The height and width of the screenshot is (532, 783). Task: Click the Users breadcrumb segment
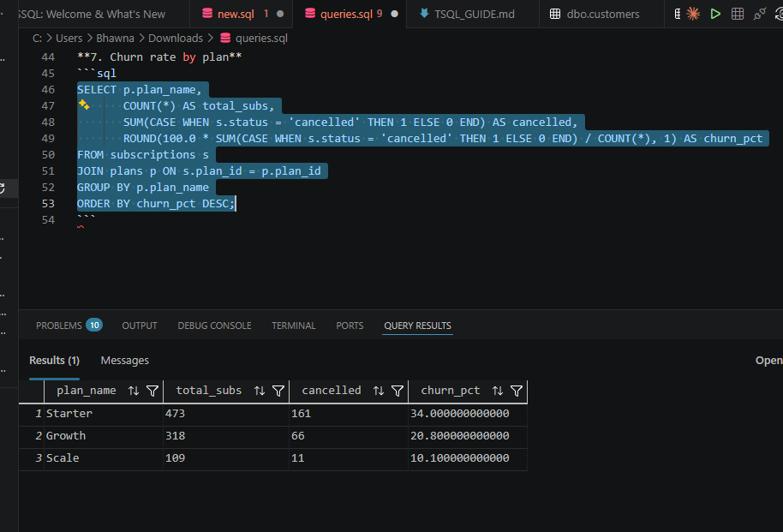(69, 38)
